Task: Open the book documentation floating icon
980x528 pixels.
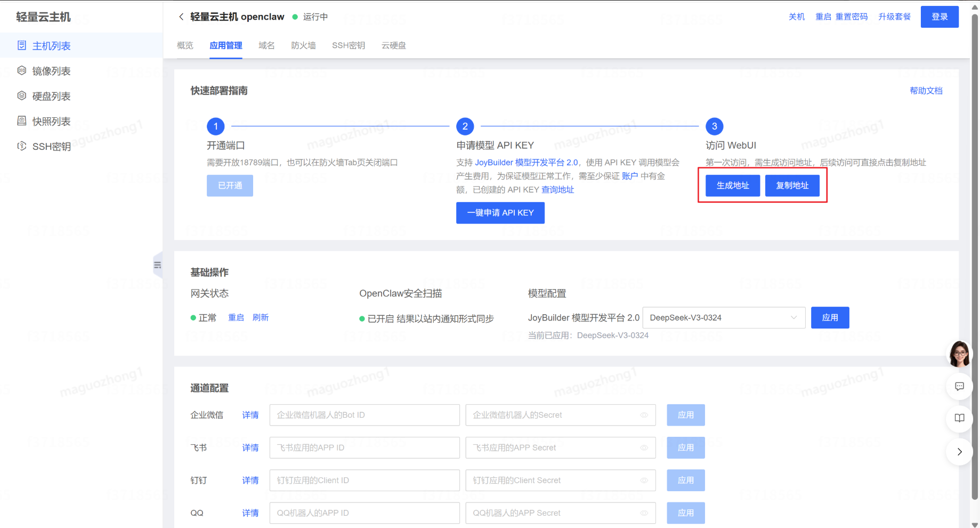Action: pyautogui.click(x=959, y=418)
